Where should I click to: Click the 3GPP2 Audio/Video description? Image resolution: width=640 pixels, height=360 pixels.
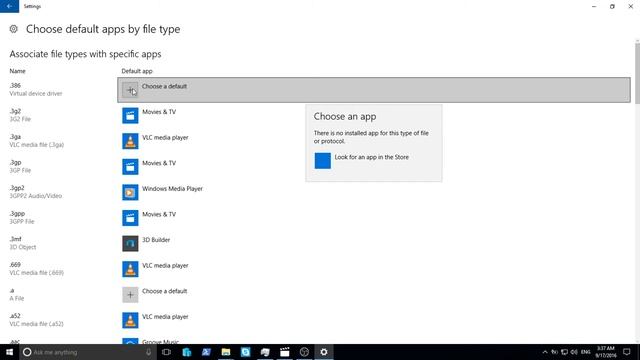click(36, 196)
